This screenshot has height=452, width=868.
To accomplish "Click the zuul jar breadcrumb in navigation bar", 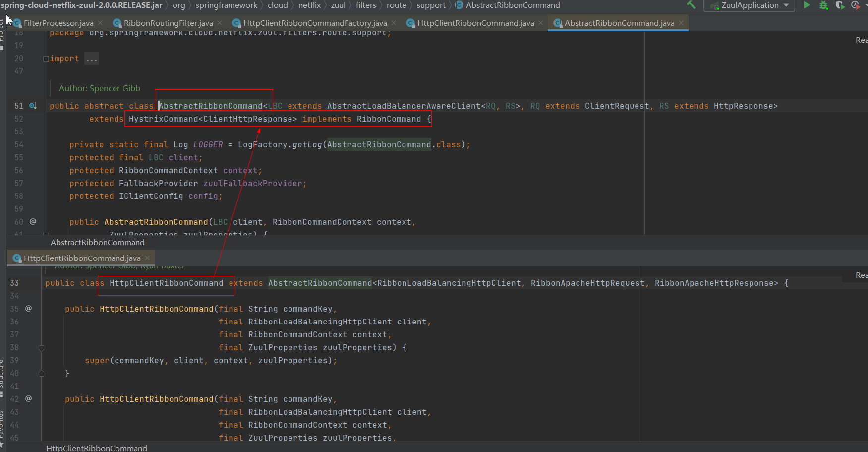I will point(82,5).
